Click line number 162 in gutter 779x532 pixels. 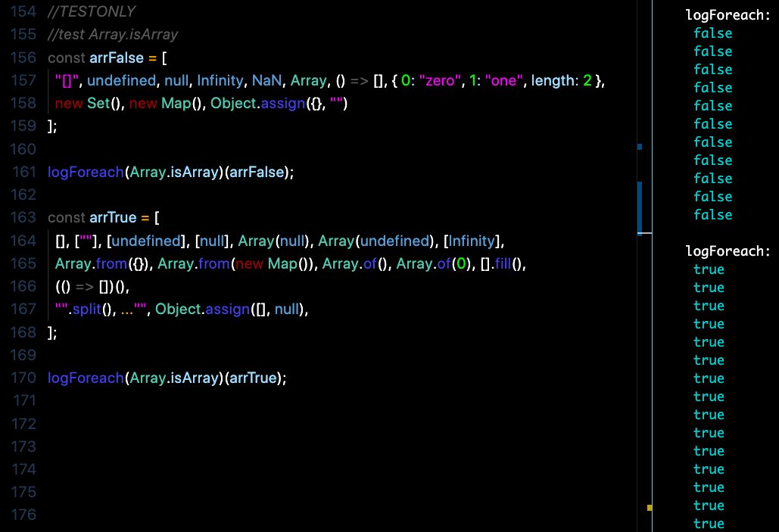23,194
